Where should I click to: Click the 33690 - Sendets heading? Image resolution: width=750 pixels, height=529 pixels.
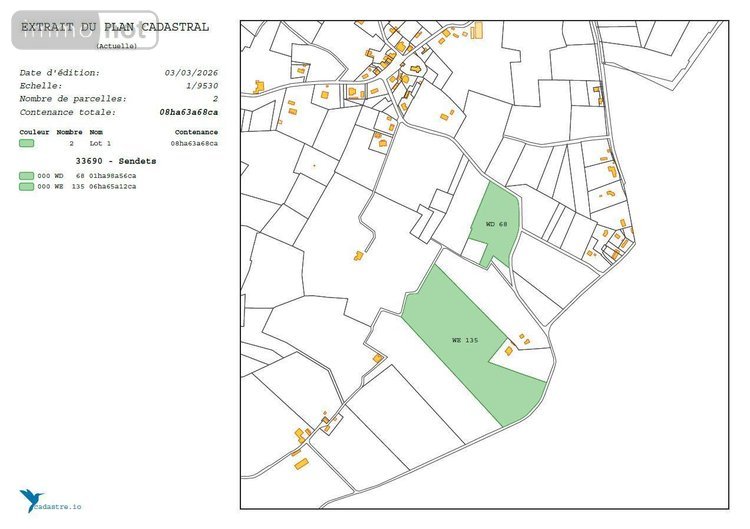click(116, 161)
